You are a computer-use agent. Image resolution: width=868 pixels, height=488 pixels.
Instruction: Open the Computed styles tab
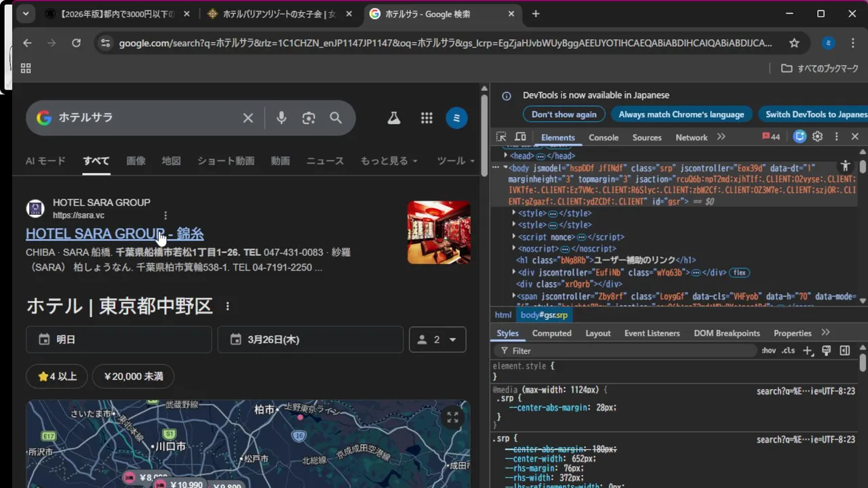[552, 333]
